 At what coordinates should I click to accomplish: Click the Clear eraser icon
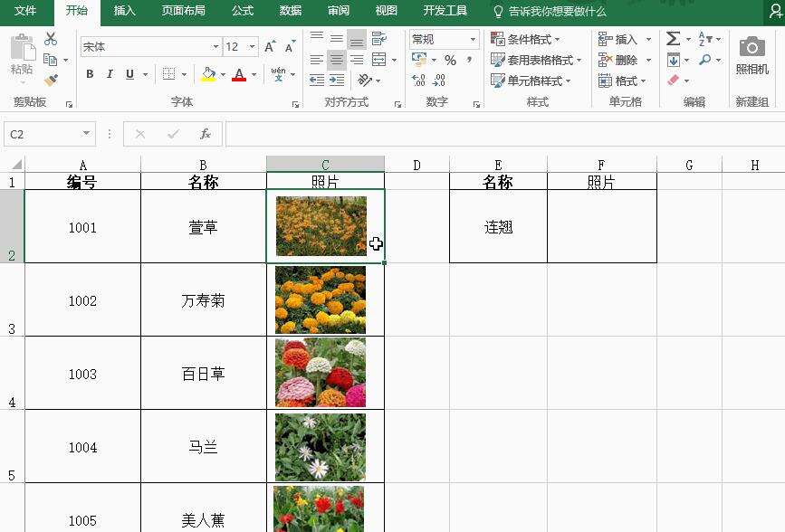click(x=674, y=81)
